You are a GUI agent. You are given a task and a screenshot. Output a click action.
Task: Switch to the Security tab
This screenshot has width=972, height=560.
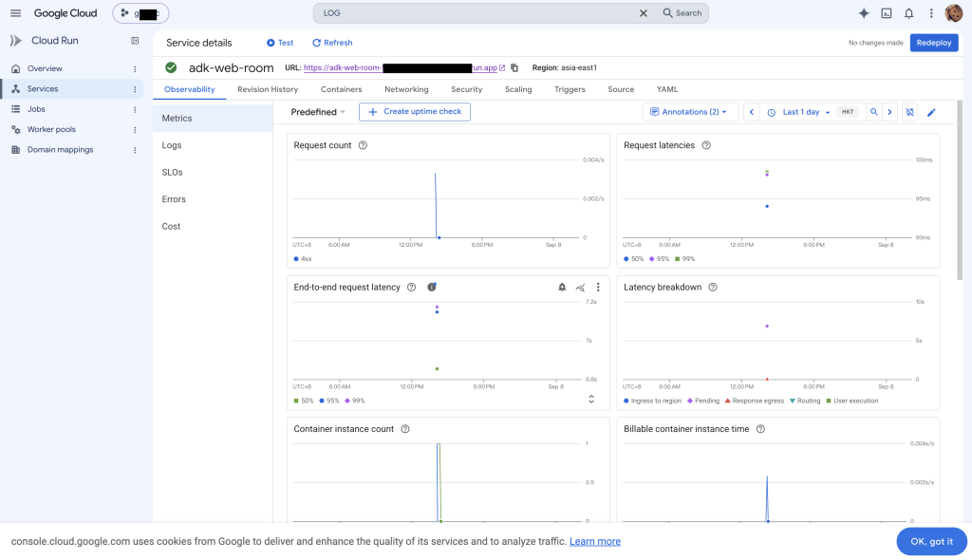point(467,89)
